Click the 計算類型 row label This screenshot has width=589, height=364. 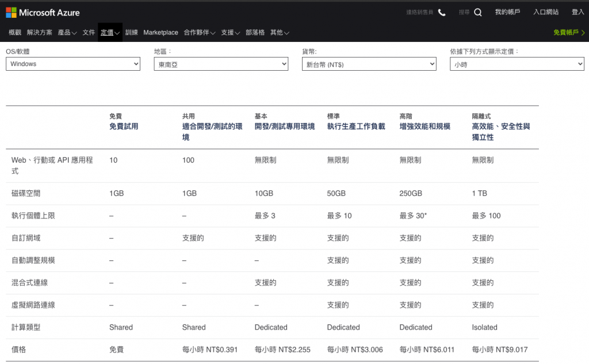[x=26, y=327]
